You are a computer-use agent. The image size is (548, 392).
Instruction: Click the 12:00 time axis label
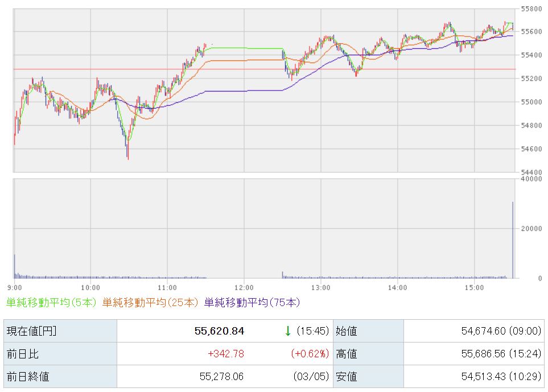point(244,287)
